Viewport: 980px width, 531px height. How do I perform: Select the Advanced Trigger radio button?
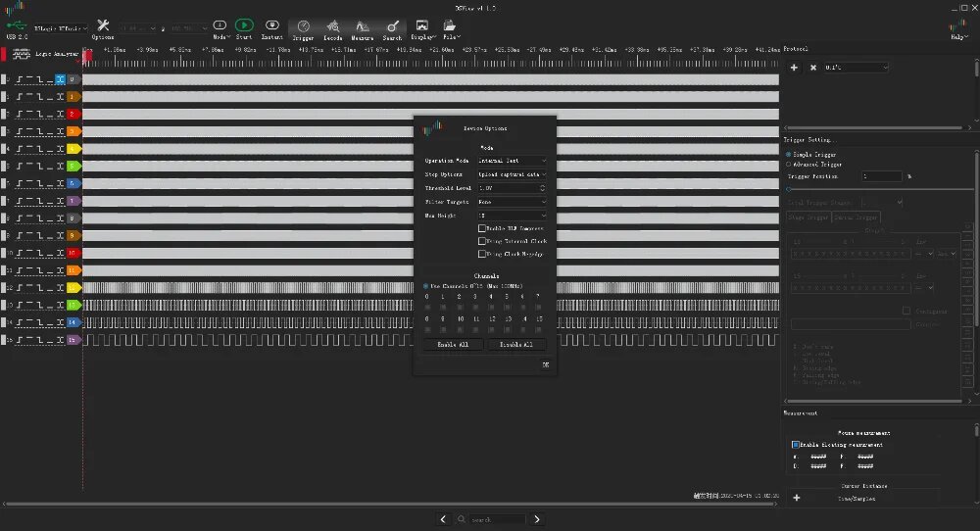789,165
